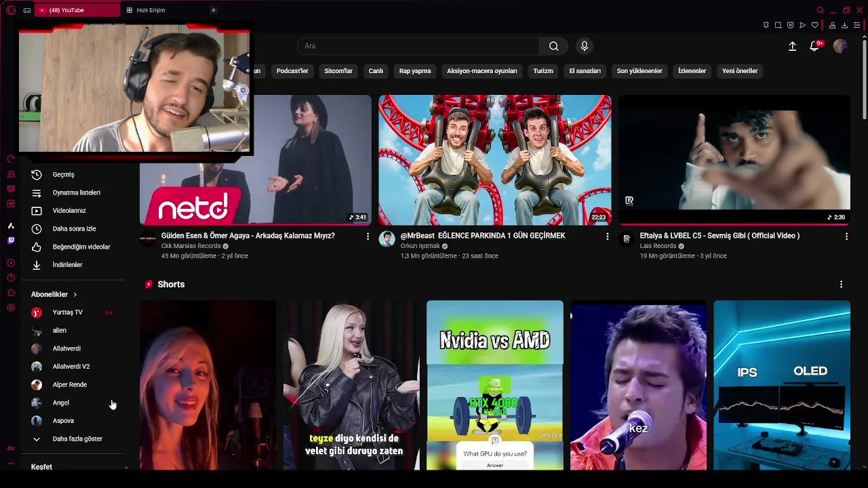Open a new browser tab with plus
Viewport: 868px width, 488px height.
point(213,10)
